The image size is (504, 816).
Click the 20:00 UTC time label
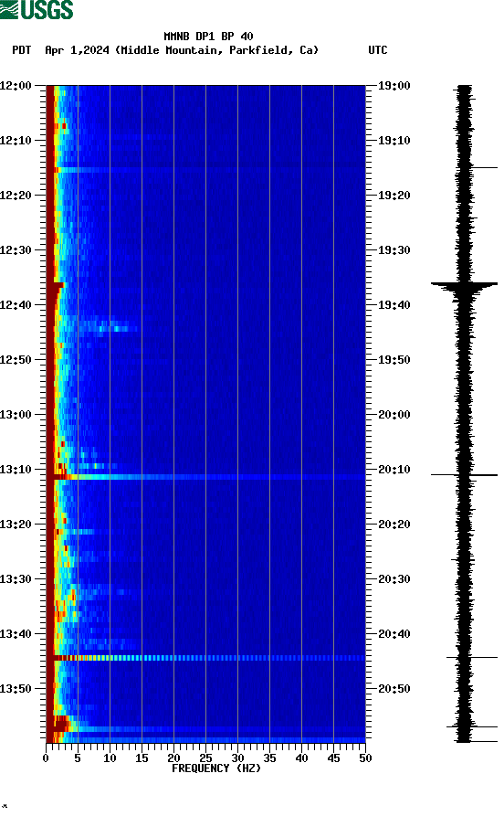click(x=394, y=415)
